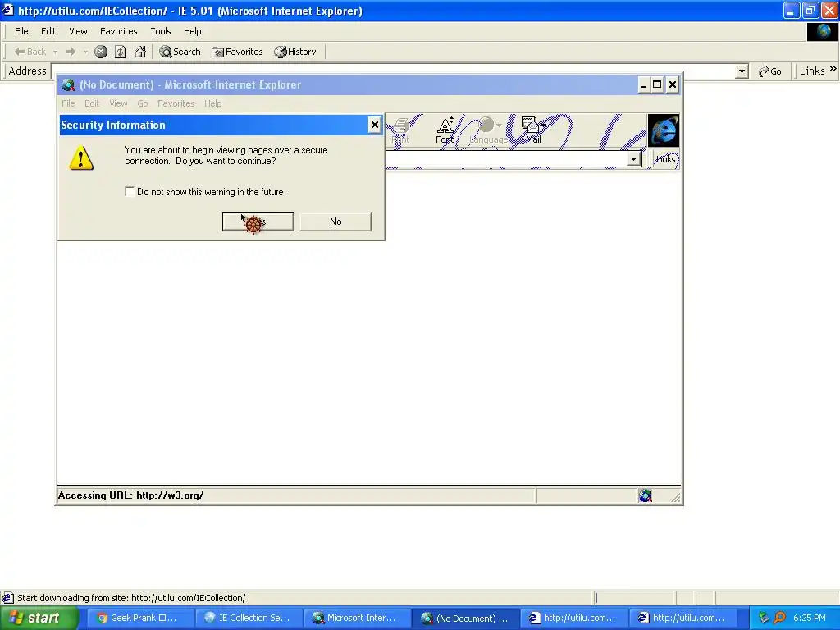
Task: Click the Windows globe throbber in outer IE
Action: pyautogui.click(x=823, y=32)
